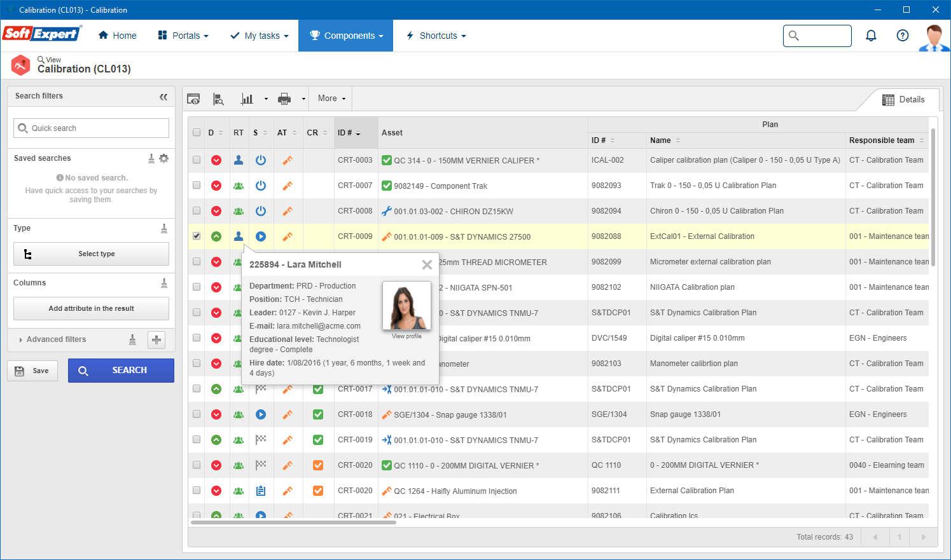Sort by the ID # column

tap(349, 133)
